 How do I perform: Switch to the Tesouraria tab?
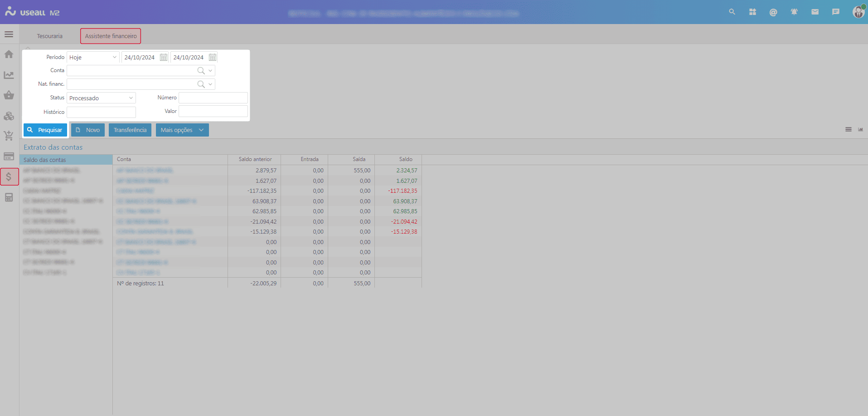pos(50,36)
